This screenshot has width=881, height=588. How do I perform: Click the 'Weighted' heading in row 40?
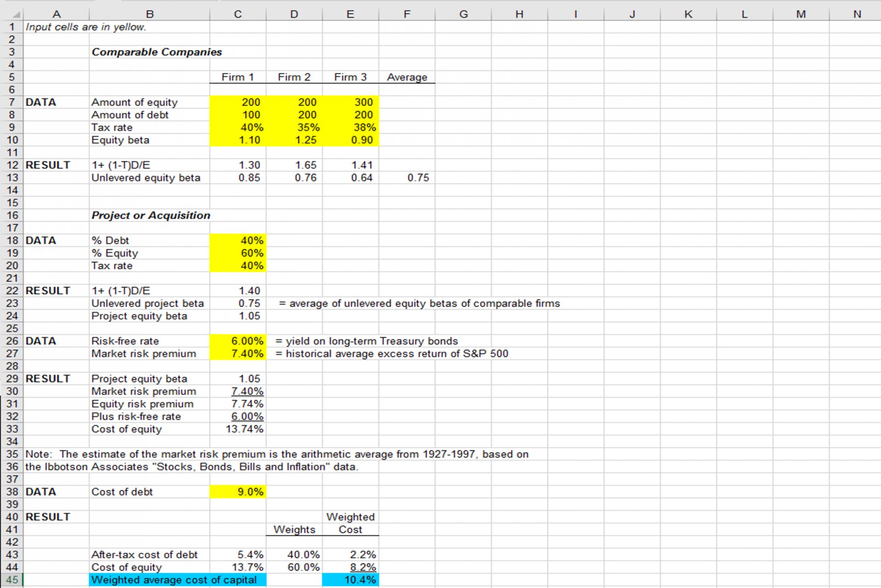pos(351,517)
